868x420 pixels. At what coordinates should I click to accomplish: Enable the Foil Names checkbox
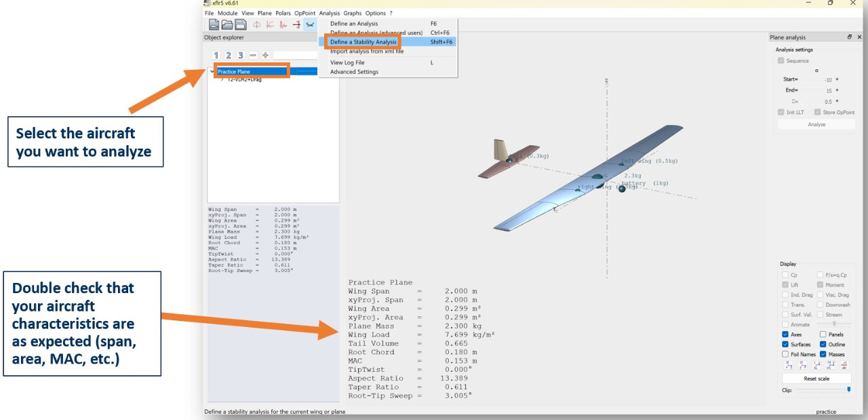coord(786,354)
